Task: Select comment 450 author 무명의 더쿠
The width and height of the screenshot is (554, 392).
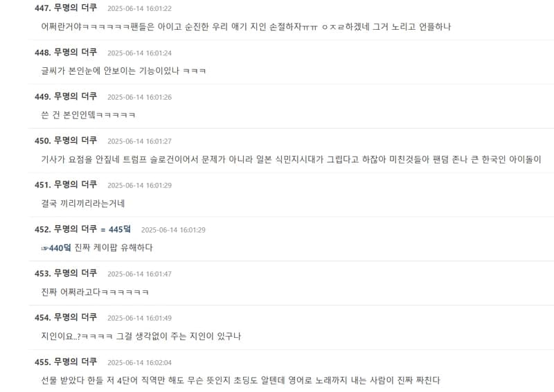Action: pyautogui.click(x=75, y=141)
